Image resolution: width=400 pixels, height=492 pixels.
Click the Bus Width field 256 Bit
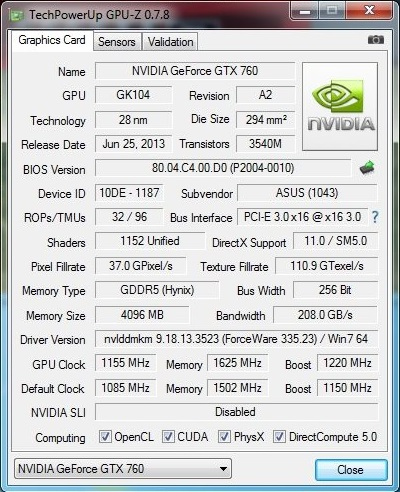tap(336, 290)
